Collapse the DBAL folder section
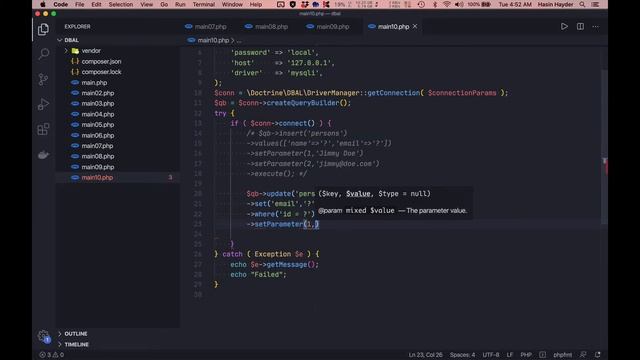This screenshot has height=360, width=640. [68, 40]
